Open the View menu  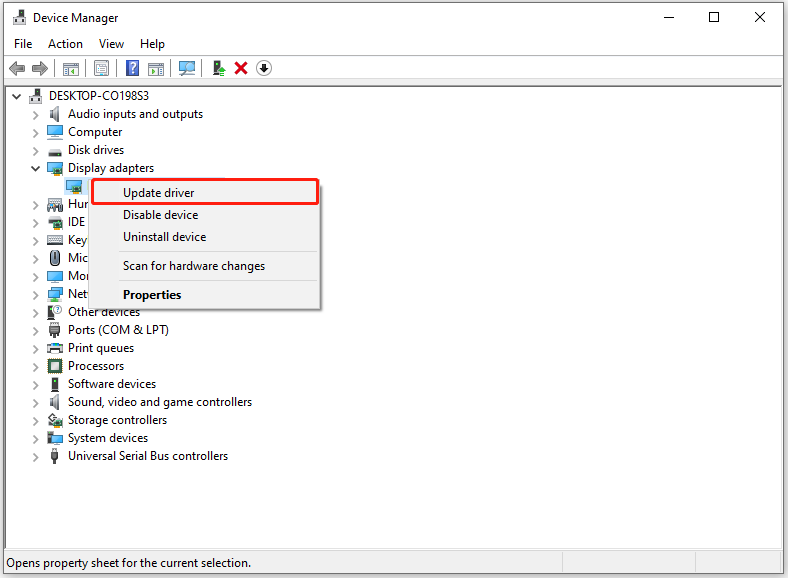point(111,44)
